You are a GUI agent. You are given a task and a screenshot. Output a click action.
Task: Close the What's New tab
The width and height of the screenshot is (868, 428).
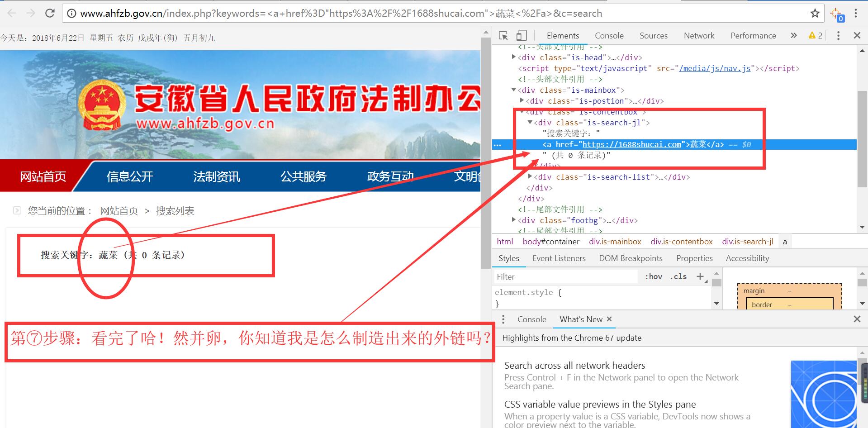click(x=609, y=319)
